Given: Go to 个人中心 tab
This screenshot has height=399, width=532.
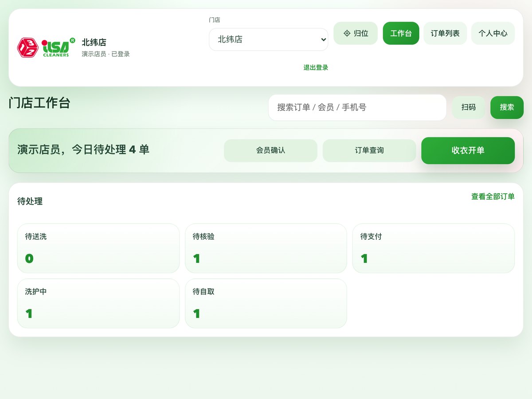Looking at the screenshot, I should point(493,33).
